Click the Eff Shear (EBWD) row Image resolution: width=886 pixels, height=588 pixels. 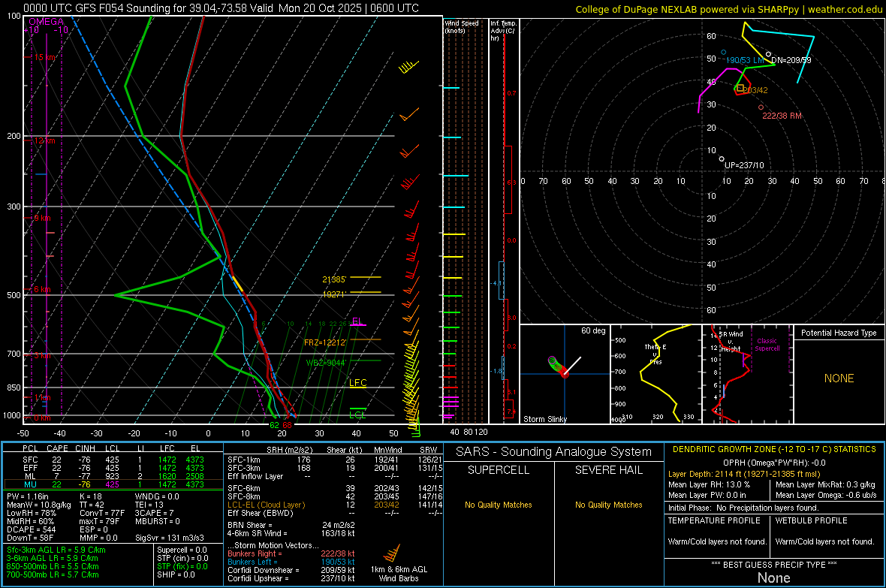click(x=335, y=513)
